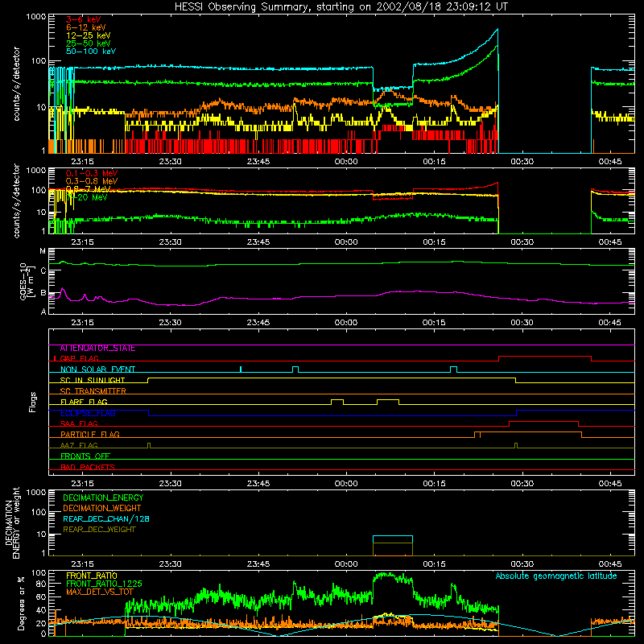Click the REAR_DEC_CHAN/128 legend label
Image resolution: width=644 pixels, height=644 pixels.
[x=106, y=519]
